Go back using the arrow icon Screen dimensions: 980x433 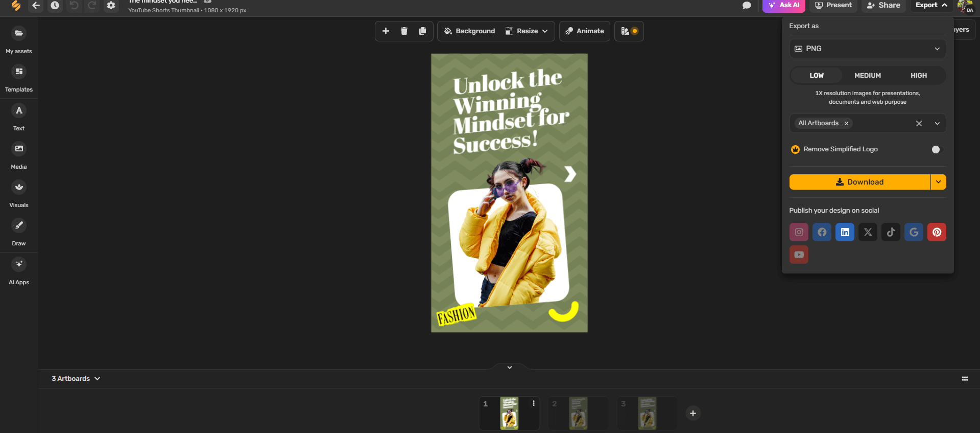pyautogui.click(x=36, y=5)
